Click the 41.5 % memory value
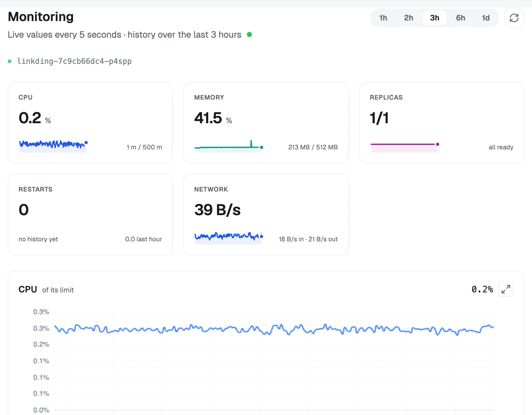Screen dimensions: 532x415 click(x=213, y=118)
